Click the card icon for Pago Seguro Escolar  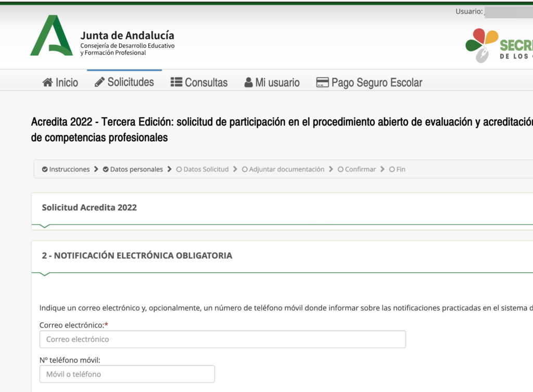click(x=322, y=83)
